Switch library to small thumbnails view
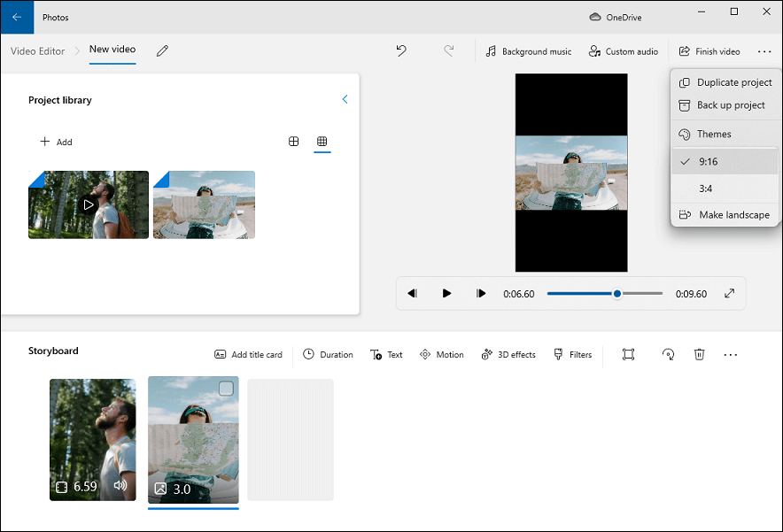This screenshot has width=783, height=532. 322,142
